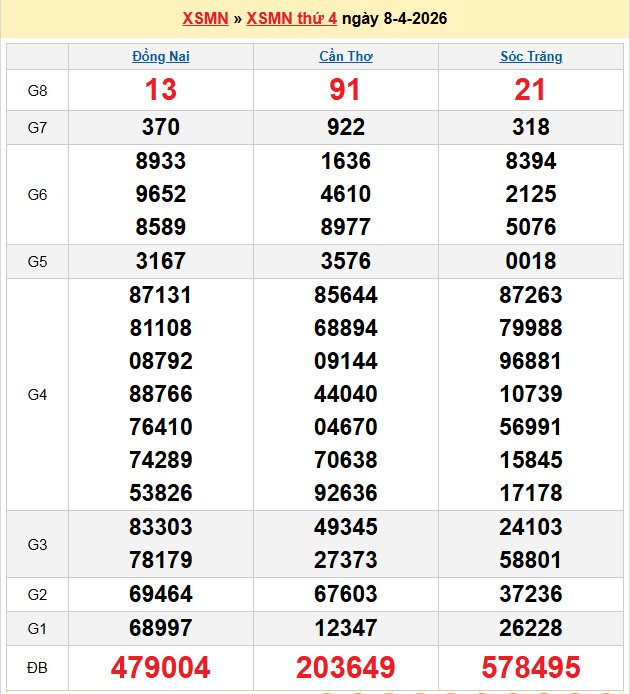The image size is (630, 694).
Task: Open the 'XSMN thứ 4' link
Action: (291, 19)
